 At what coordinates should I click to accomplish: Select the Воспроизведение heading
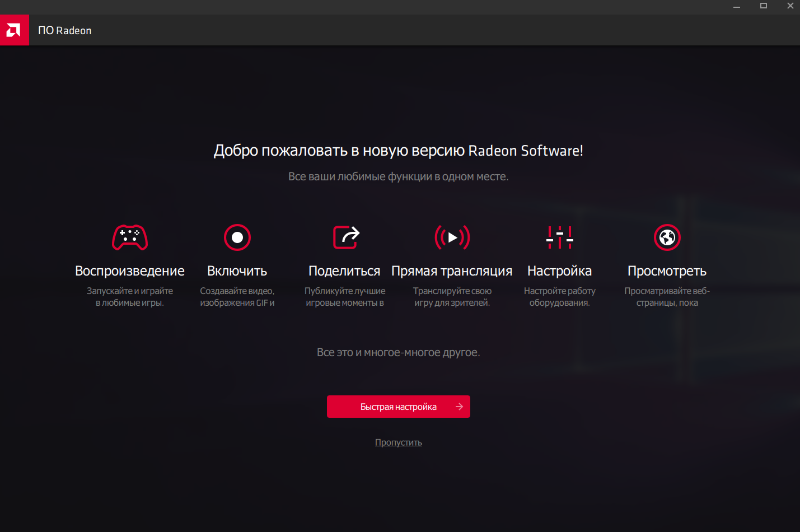(130, 271)
